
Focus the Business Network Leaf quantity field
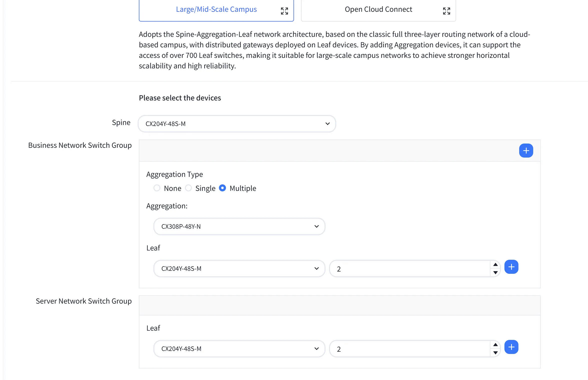tap(410, 269)
